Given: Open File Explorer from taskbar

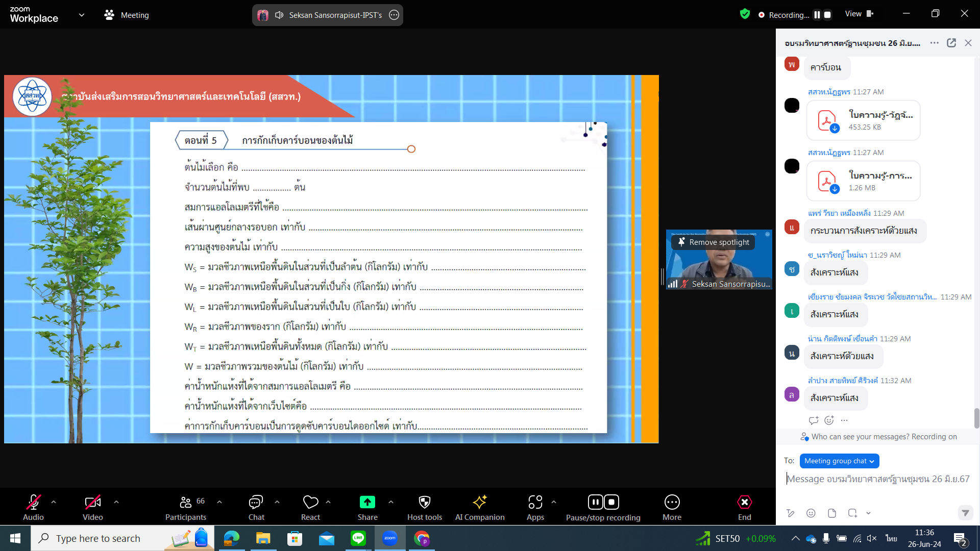Looking at the screenshot, I should tap(263, 538).
